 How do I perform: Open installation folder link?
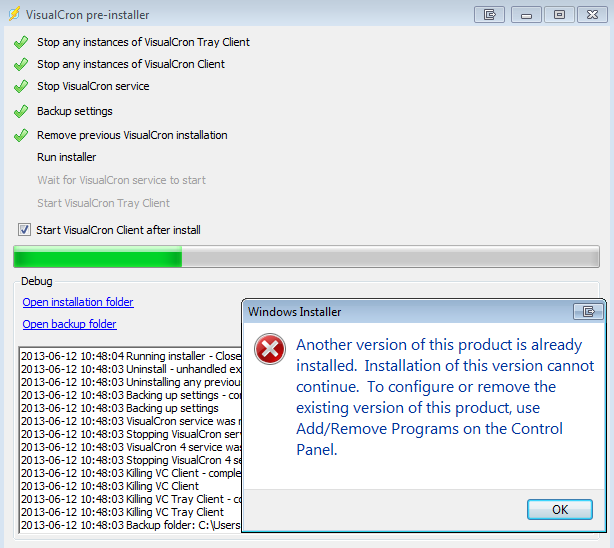point(78,302)
